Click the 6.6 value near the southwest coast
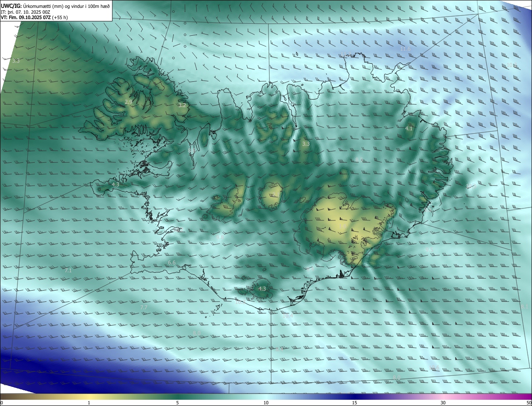 click(172, 263)
